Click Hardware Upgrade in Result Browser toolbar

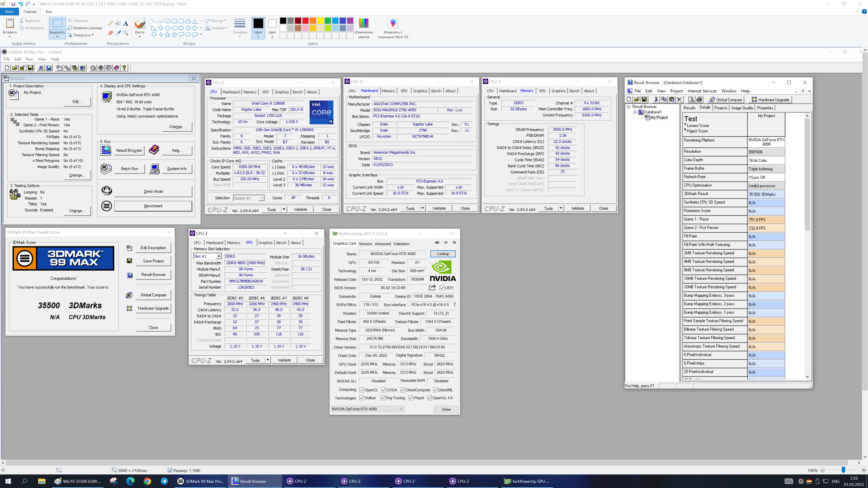(x=770, y=99)
